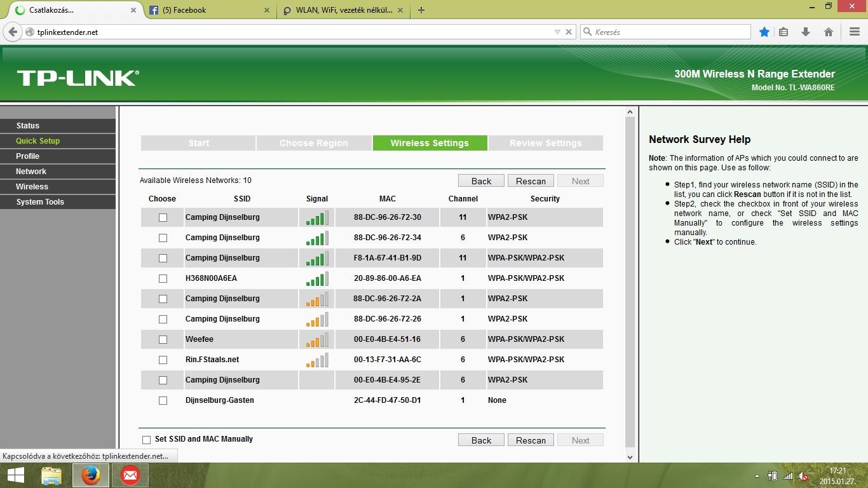The width and height of the screenshot is (868, 488).
Task: Select the Dijnselburg-Gasten network checkbox
Action: tap(163, 400)
